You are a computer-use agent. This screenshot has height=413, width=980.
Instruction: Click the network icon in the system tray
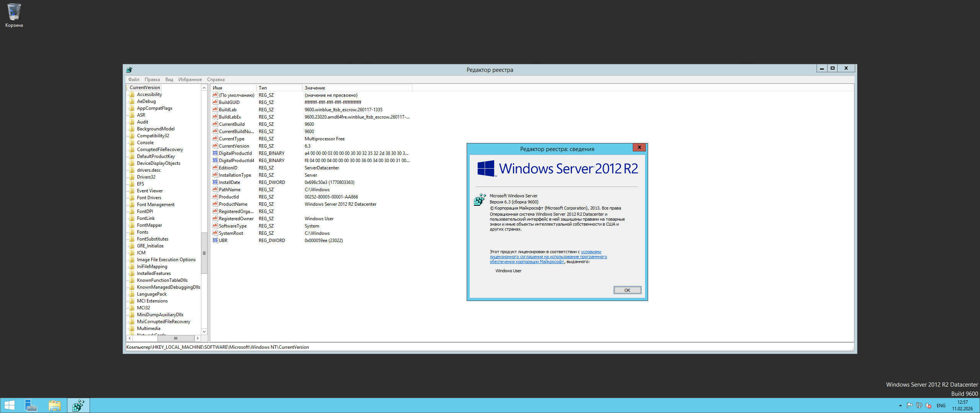tap(919, 405)
